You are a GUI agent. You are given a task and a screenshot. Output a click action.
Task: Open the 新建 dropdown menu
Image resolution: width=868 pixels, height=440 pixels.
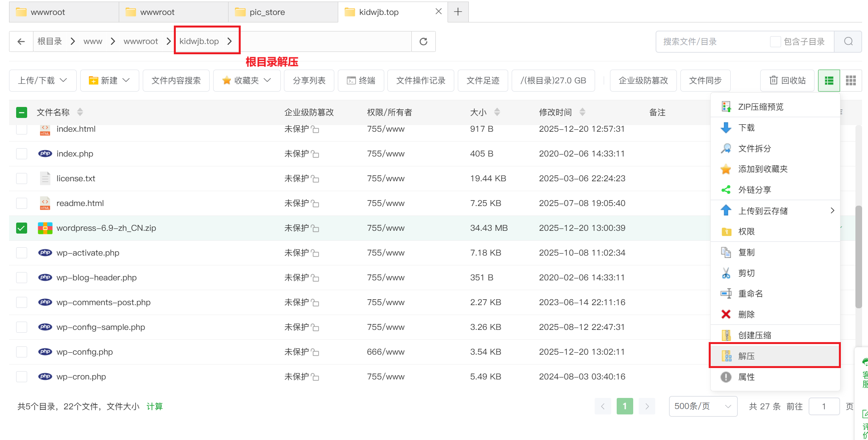109,80
